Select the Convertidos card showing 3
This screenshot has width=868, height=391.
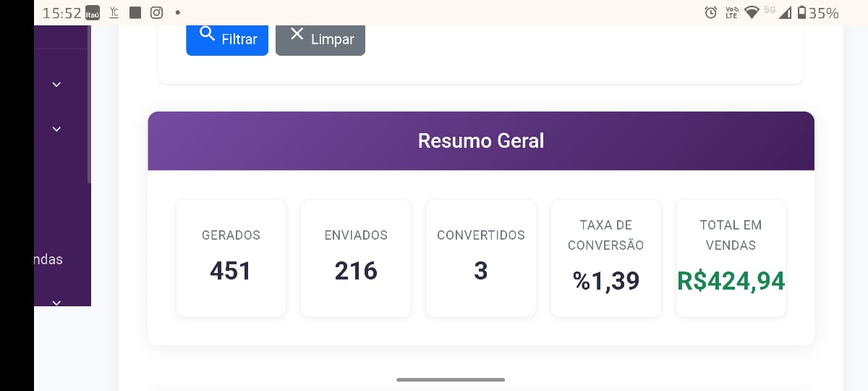(x=481, y=258)
